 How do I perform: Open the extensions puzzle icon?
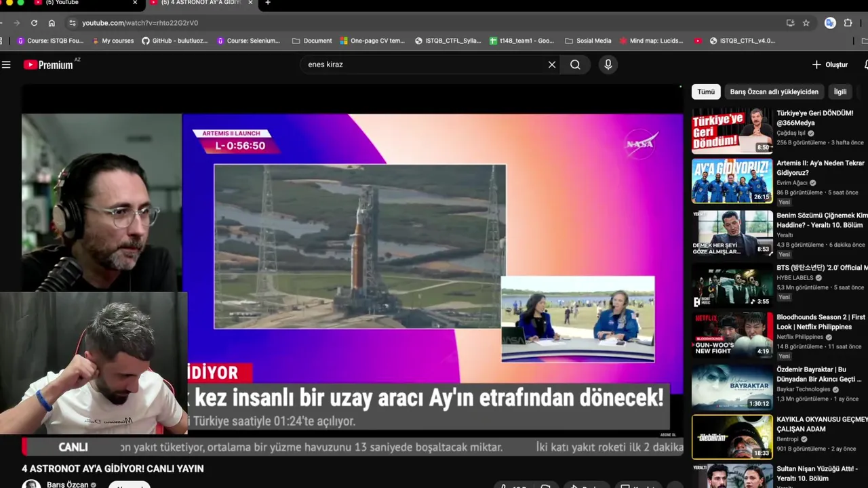(x=848, y=23)
